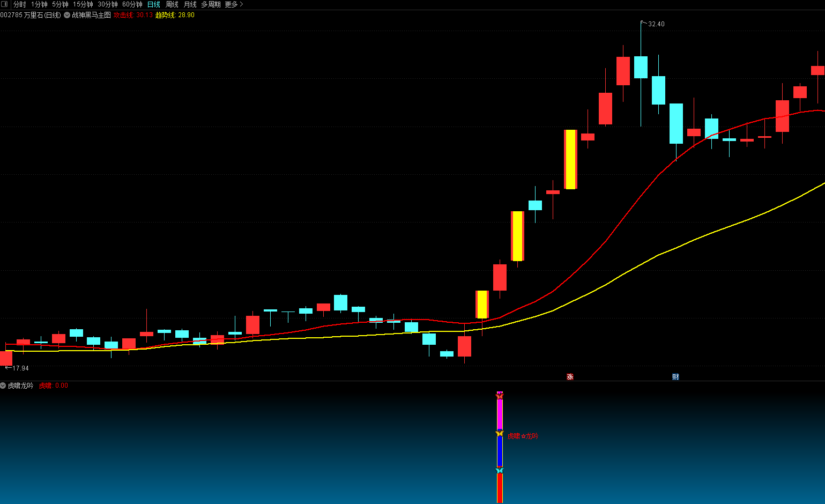Switch to the 1分钟 period tab
This screenshot has width=825, height=504.
[x=39, y=4]
